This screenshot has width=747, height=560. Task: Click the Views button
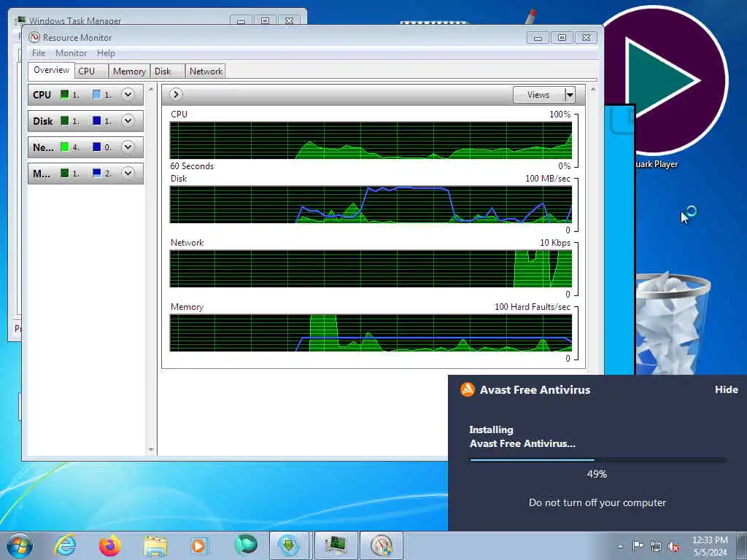coord(539,95)
